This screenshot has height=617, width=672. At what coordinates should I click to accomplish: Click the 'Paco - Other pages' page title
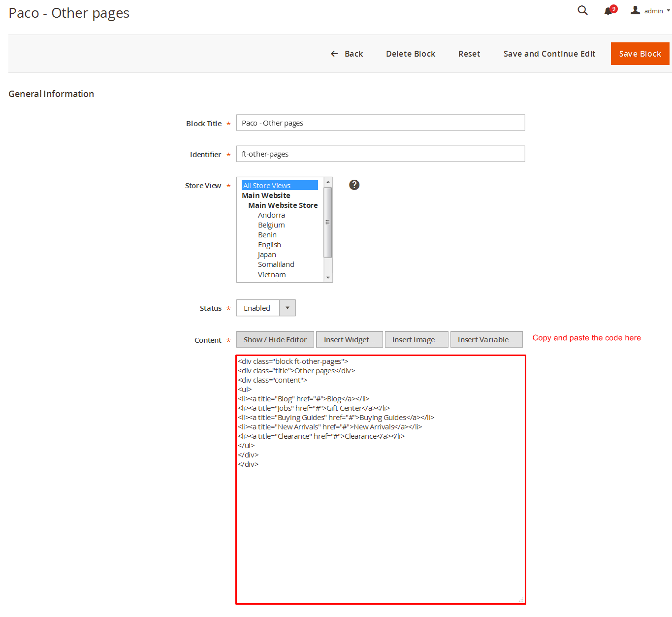pyautogui.click(x=69, y=13)
